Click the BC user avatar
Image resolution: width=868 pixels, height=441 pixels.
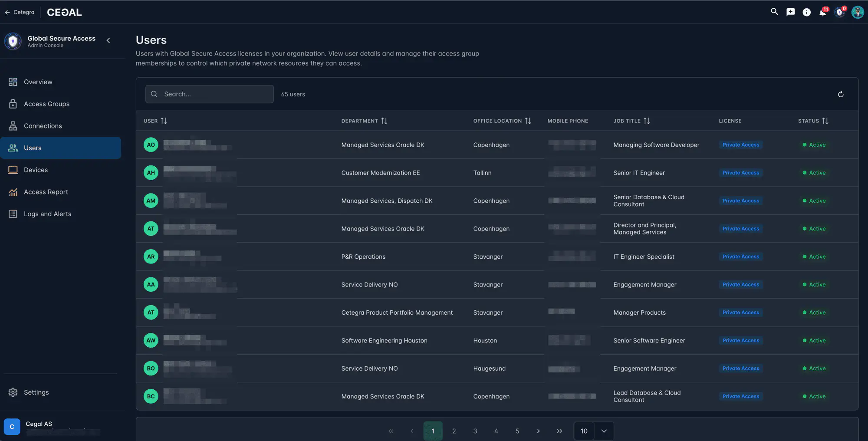pos(151,396)
